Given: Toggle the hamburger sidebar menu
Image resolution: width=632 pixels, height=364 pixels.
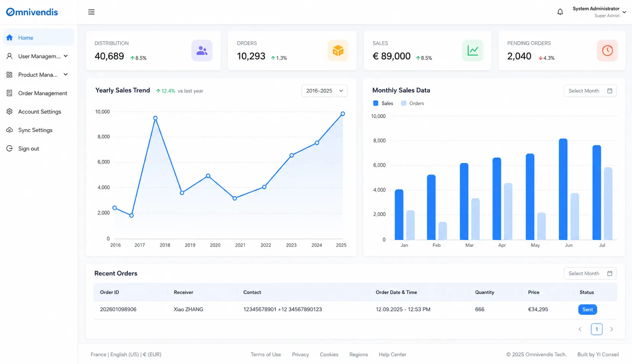Looking at the screenshot, I should click(91, 12).
